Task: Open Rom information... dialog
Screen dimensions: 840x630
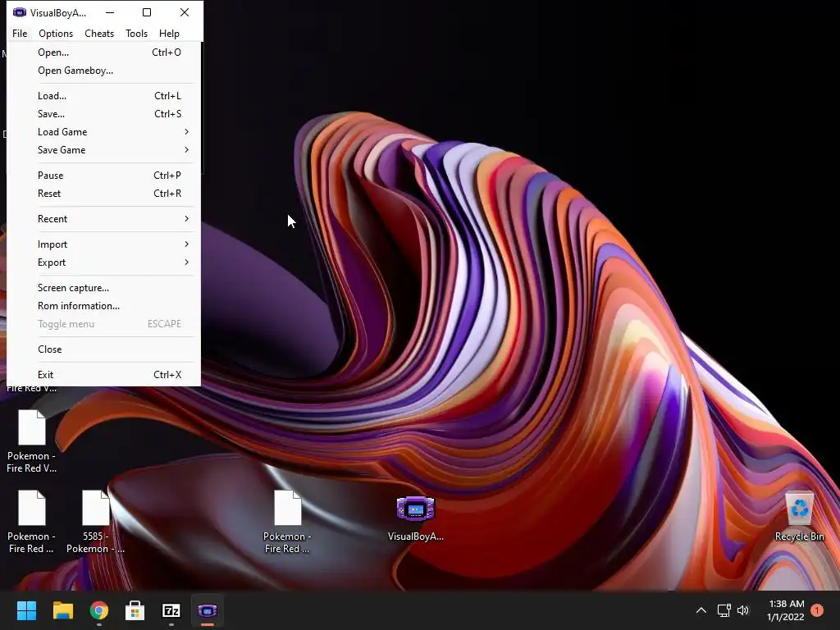Action: (x=104, y=306)
